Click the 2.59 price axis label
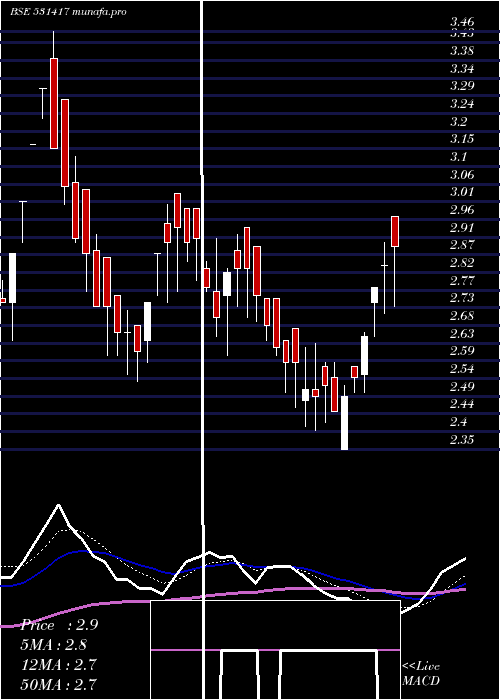The image size is (500, 700). point(462,351)
